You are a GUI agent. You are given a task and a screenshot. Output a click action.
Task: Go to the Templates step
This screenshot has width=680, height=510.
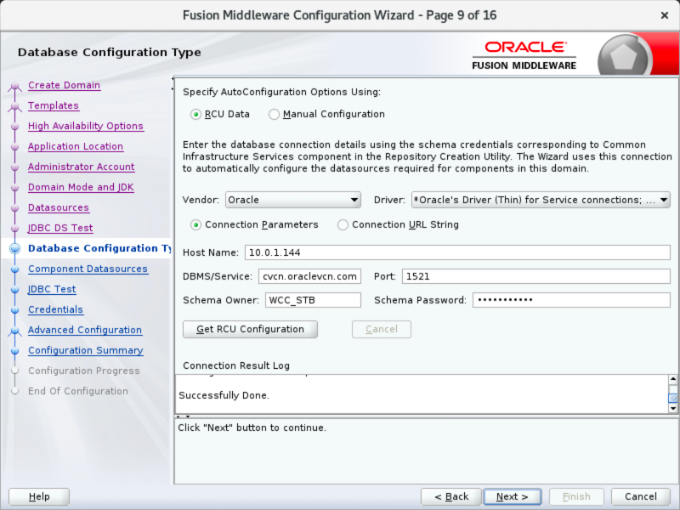(x=53, y=105)
